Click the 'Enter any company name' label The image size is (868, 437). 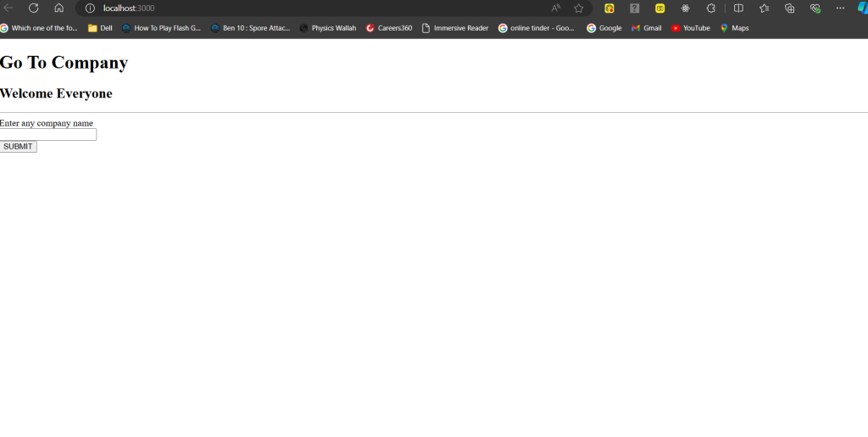[47, 123]
